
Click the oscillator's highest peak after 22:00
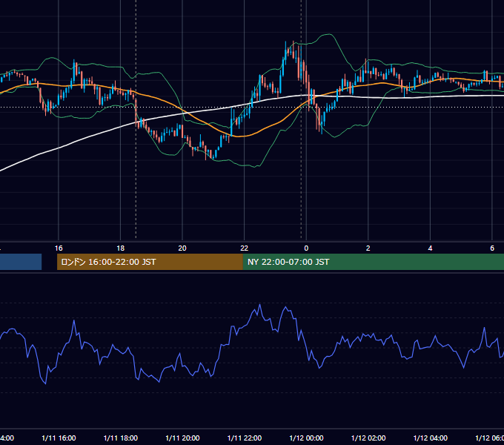[259, 305]
